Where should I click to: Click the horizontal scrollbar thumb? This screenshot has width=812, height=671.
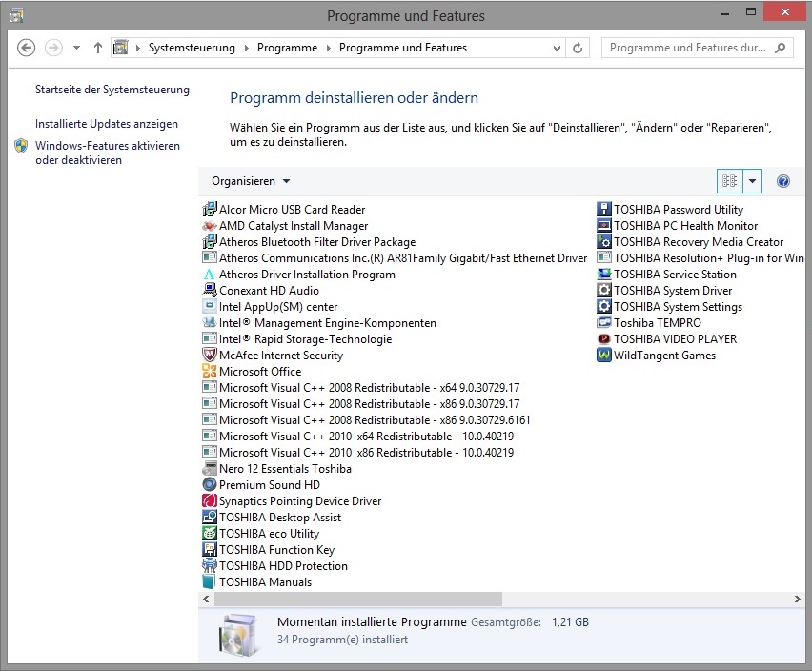(x=358, y=599)
